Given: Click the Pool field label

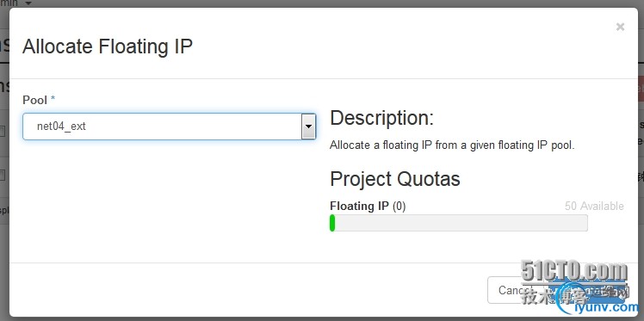Looking at the screenshot, I should tap(35, 100).
